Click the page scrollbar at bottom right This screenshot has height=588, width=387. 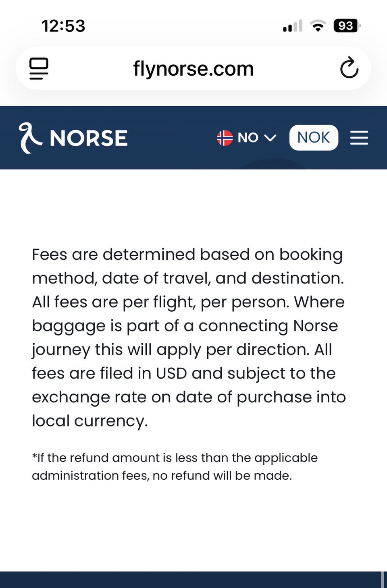tap(382, 580)
